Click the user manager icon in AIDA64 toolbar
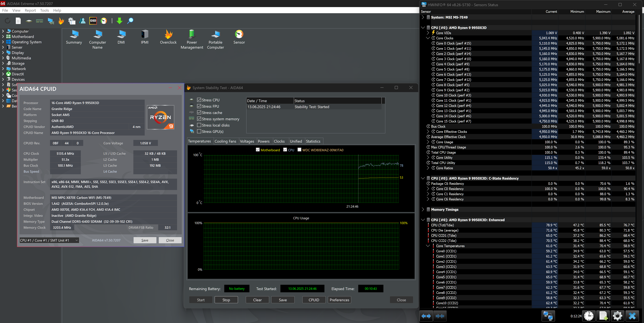 pyautogui.click(x=82, y=21)
